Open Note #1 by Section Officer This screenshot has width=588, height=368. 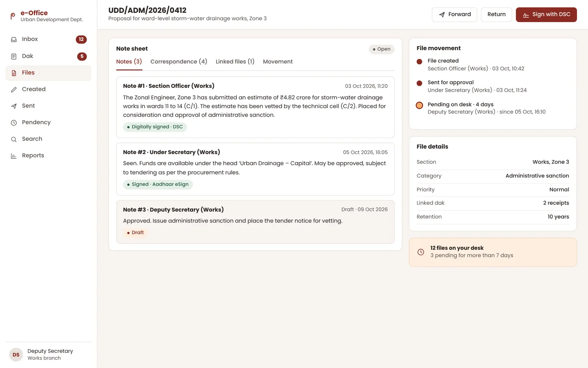tap(255, 107)
